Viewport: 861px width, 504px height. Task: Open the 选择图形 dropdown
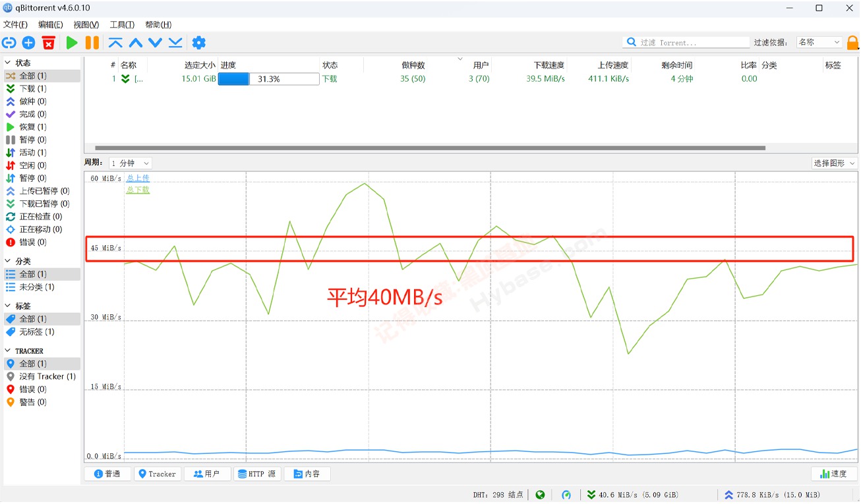[834, 163]
